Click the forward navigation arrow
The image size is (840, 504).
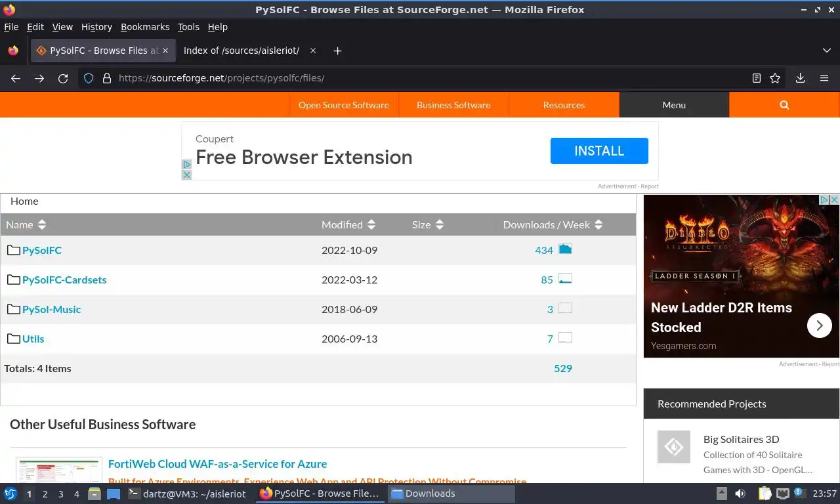point(39,78)
